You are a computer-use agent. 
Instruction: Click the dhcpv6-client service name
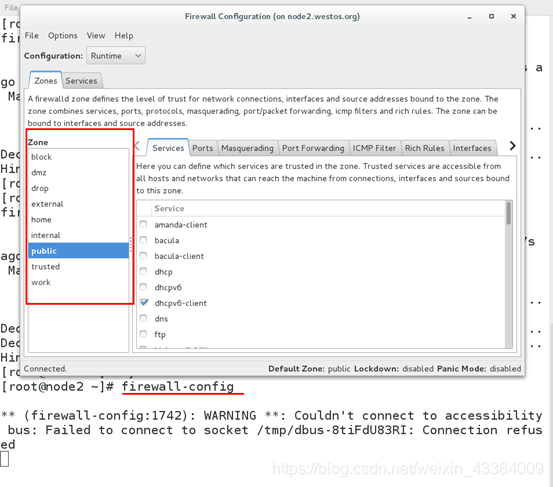181,303
